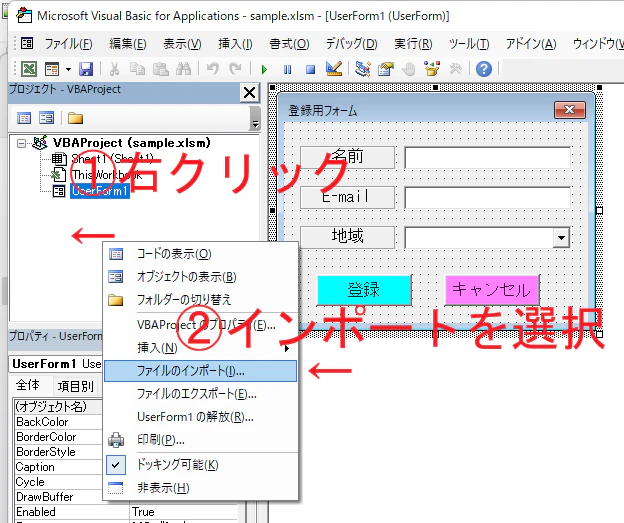Save the project with the floppy icon

[86, 69]
